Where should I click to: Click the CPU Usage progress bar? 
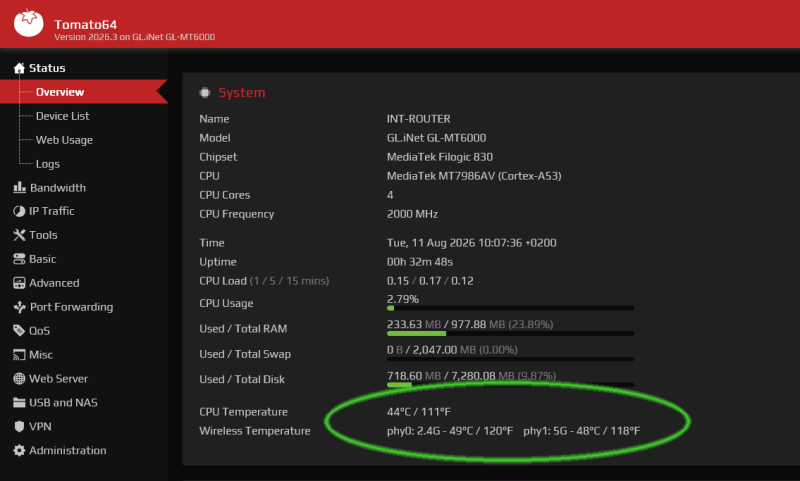(510, 308)
